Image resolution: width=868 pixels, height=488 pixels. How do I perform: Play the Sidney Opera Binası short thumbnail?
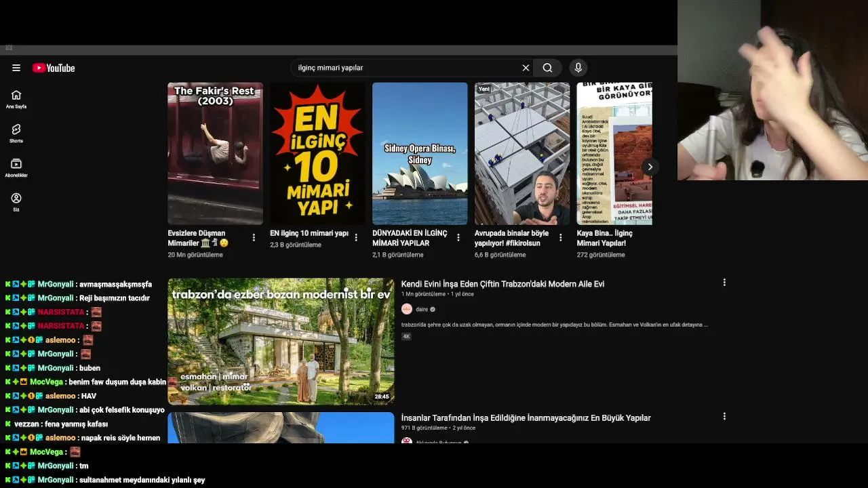[420, 154]
